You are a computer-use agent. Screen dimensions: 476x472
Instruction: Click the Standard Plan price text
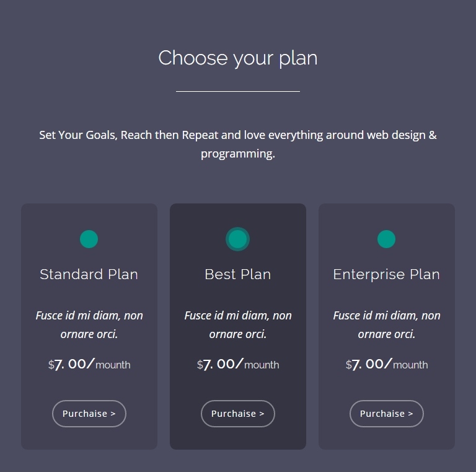(x=89, y=364)
